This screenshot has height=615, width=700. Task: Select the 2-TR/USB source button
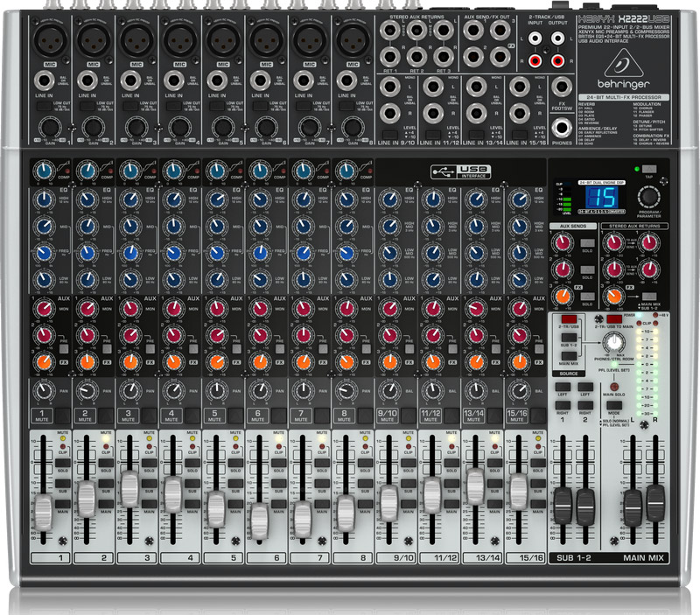[569, 319]
